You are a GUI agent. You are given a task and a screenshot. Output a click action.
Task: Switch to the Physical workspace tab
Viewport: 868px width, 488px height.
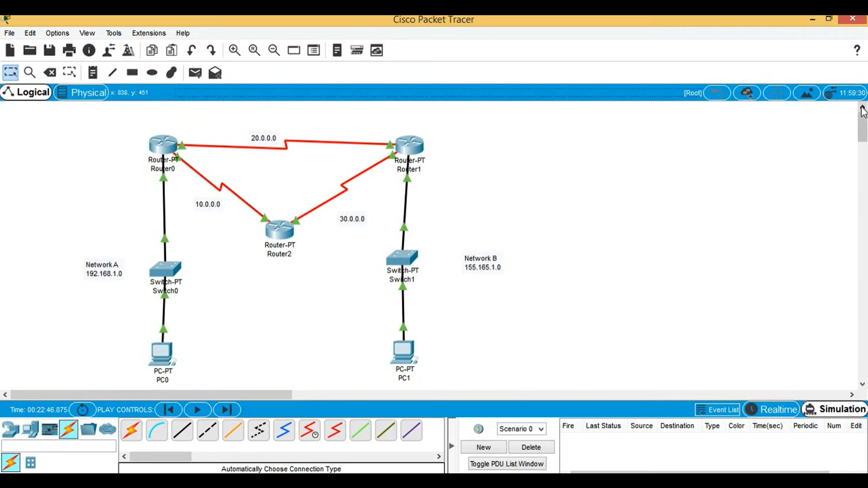point(82,92)
